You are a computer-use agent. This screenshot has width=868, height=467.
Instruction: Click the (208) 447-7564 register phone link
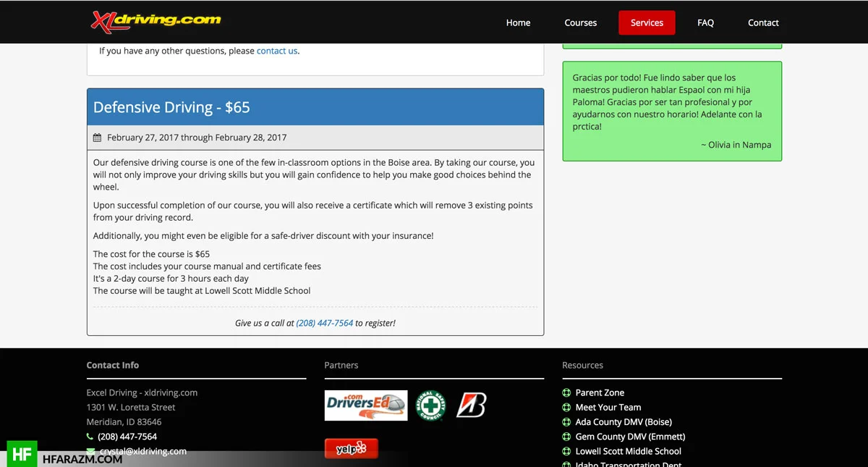325,323
